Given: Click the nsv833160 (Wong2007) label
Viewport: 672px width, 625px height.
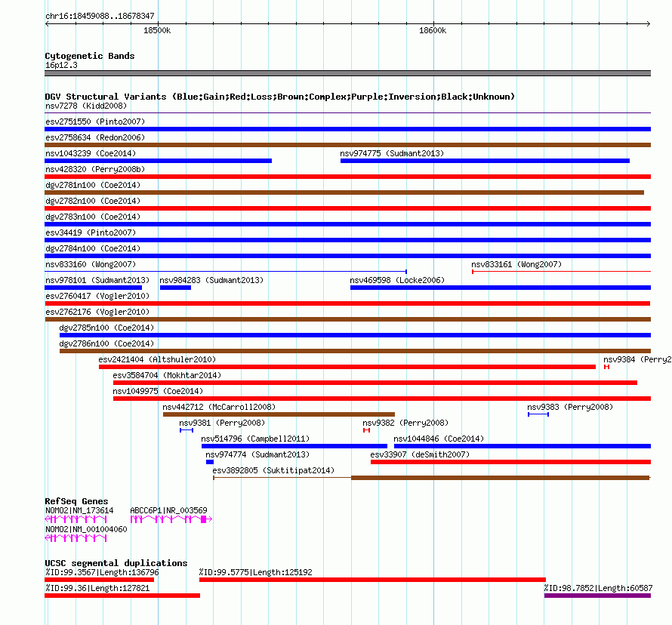Looking at the screenshot, I should (91, 264).
